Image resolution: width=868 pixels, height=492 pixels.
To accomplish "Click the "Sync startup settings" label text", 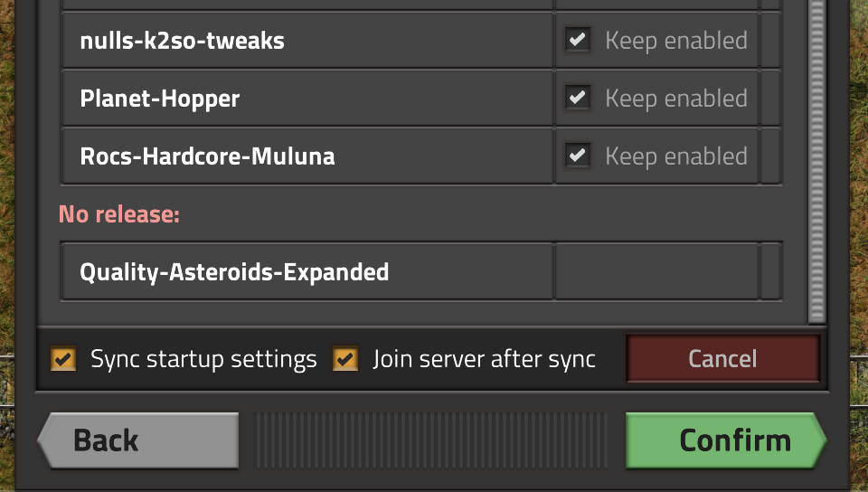I will click(x=203, y=359).
